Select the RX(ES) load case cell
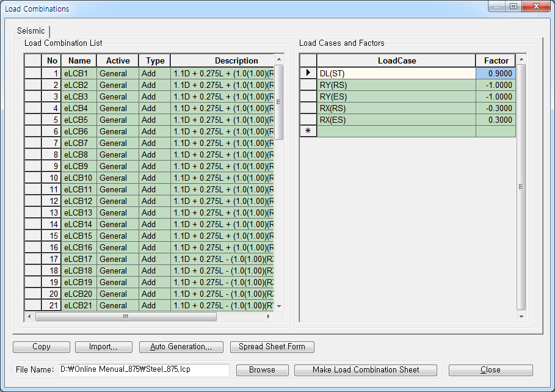The height and width of the screenshot is (392, 555). point(396,120)
